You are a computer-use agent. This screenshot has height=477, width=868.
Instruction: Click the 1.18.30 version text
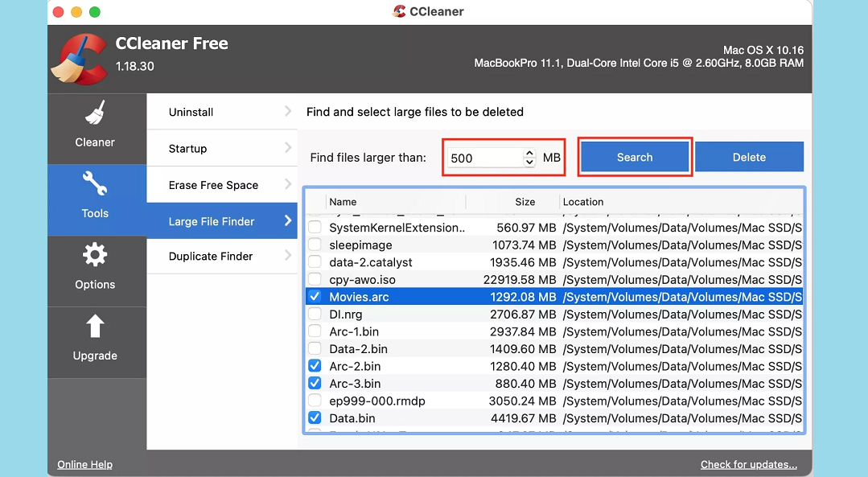(x=134, y=67)
